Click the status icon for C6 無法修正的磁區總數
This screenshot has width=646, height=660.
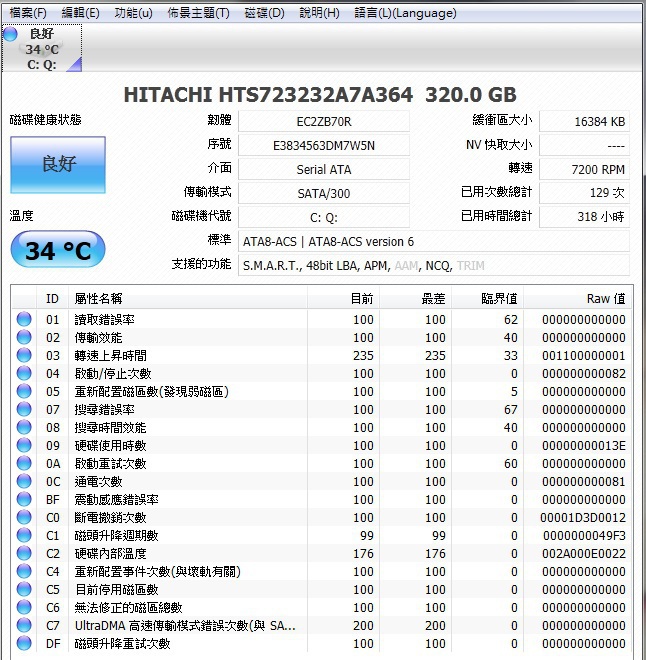24,607
